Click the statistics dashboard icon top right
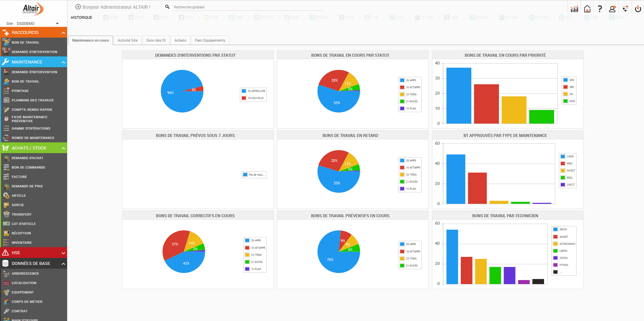 pos(574,8)
